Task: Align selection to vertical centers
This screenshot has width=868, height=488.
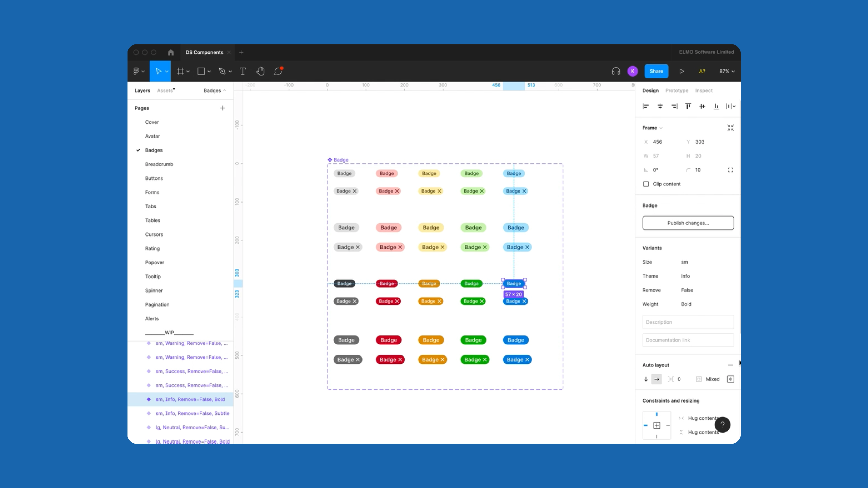Action: (702, 106)
